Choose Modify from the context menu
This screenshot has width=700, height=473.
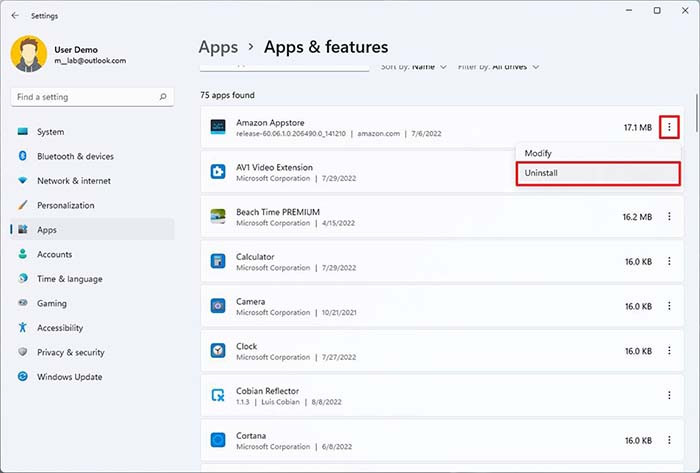598,153
